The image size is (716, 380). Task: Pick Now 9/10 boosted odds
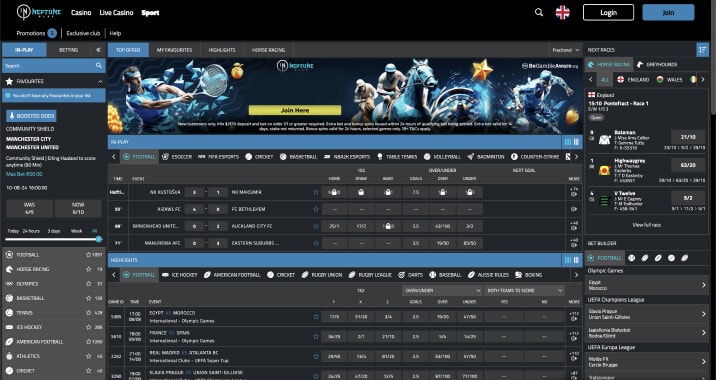(x=78, y=208)
